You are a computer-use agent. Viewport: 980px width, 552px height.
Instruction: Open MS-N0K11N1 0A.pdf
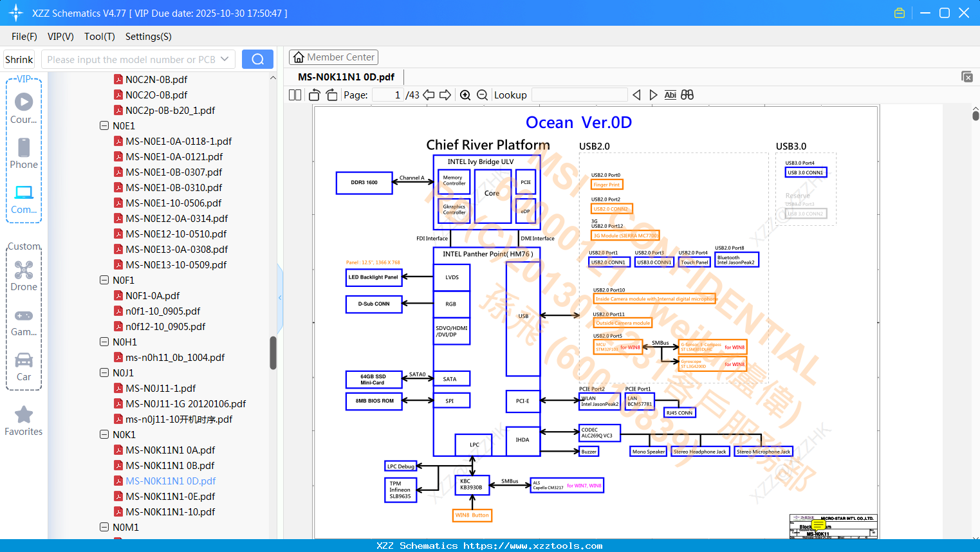[x=170, y=450]
